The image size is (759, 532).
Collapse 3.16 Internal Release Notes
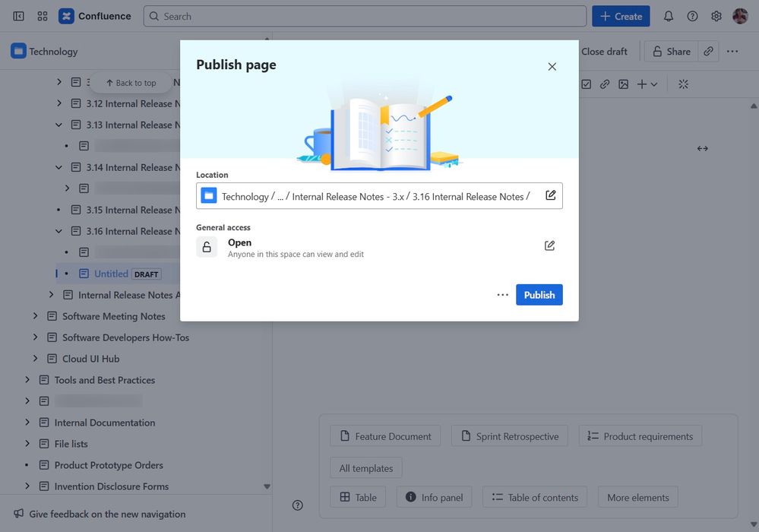point(59,231)
